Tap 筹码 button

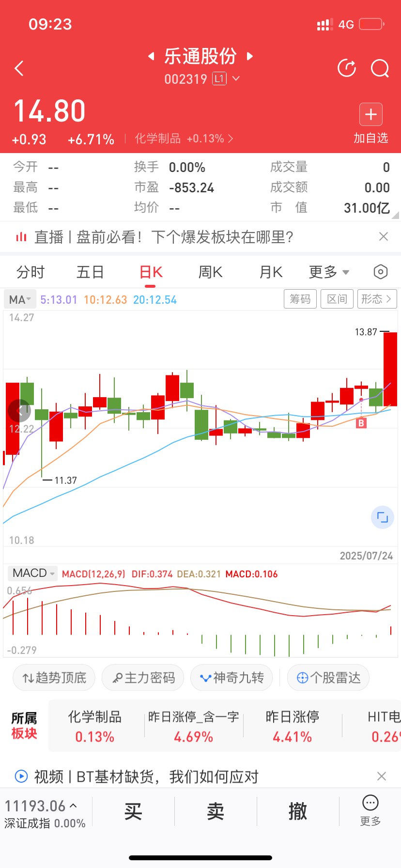click(300, 299)
